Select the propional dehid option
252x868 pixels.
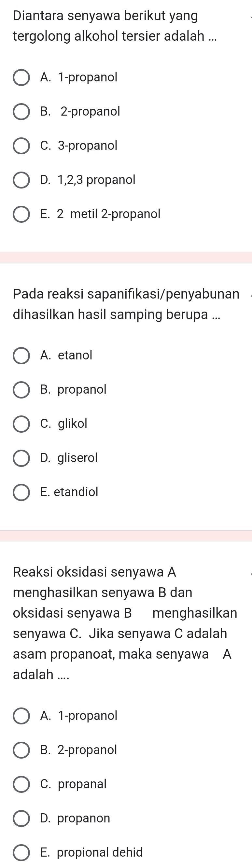click(21, 852)
